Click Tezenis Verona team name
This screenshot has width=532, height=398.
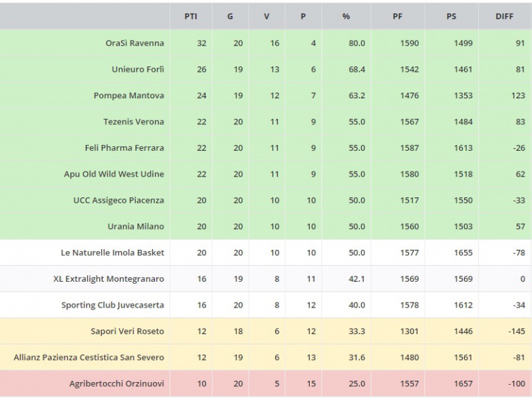[x=134, y=122]
